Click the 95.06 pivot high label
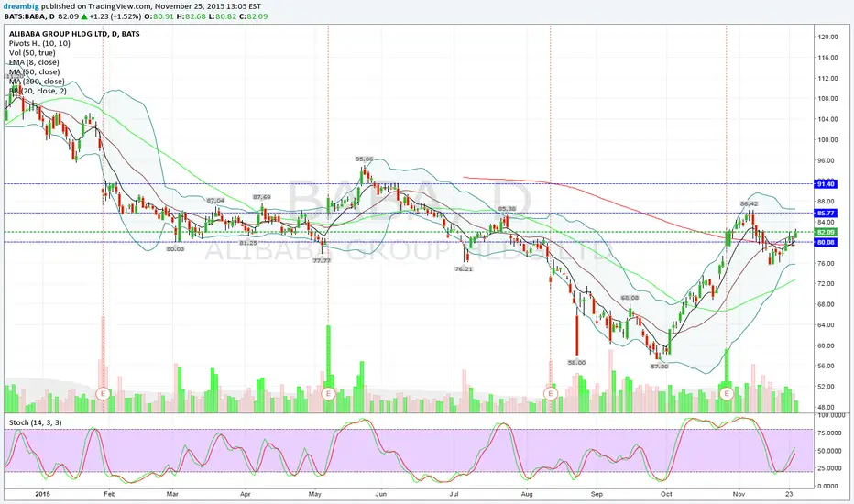The image size is (854, 504). pyautogui.click(x=365, y=159)
